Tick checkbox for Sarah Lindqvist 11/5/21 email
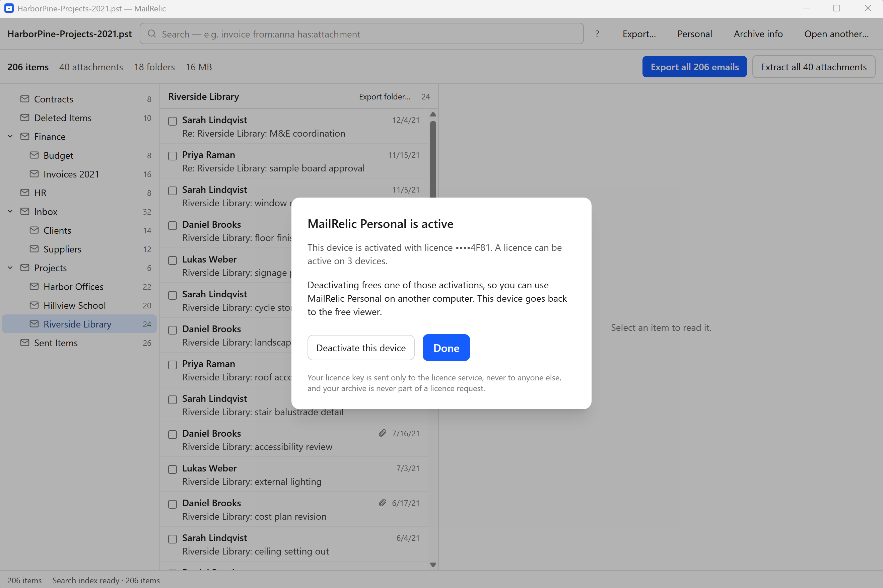 click(173, 191)
